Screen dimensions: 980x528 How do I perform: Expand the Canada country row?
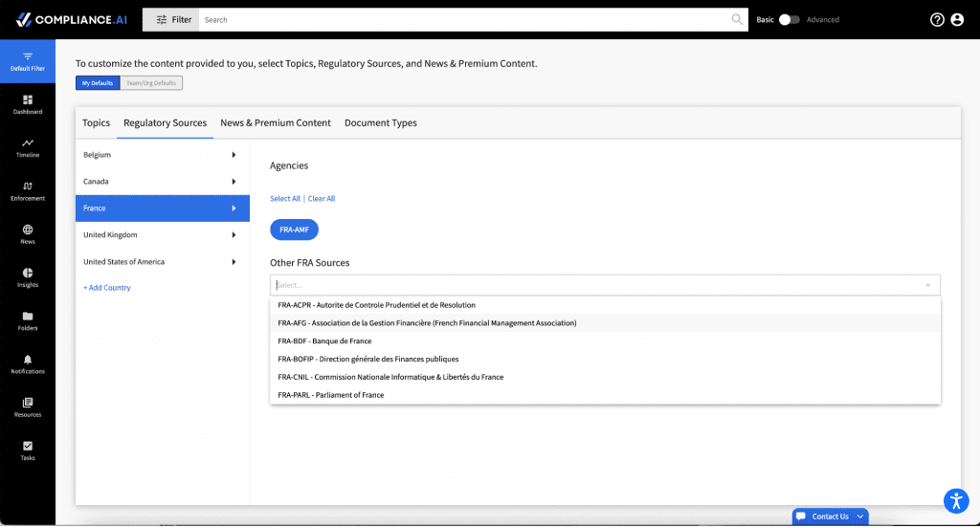(x=163, y=181)
